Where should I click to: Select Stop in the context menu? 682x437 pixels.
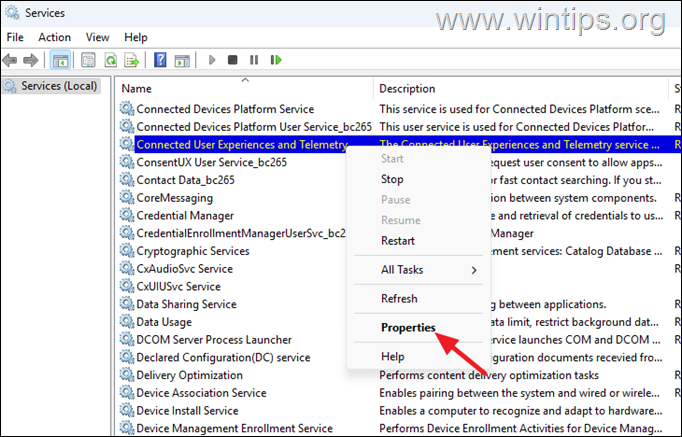[392, 179]
